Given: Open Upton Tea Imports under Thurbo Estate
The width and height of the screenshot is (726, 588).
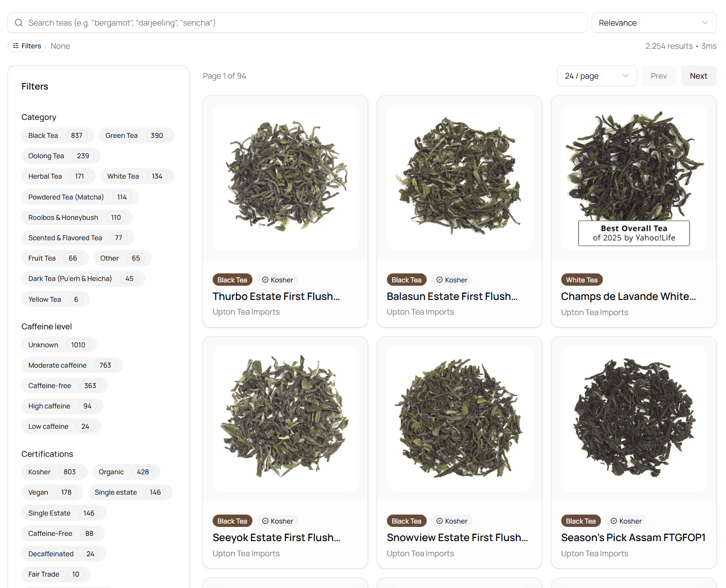Looking at the screenshot, I should [246, 312].
